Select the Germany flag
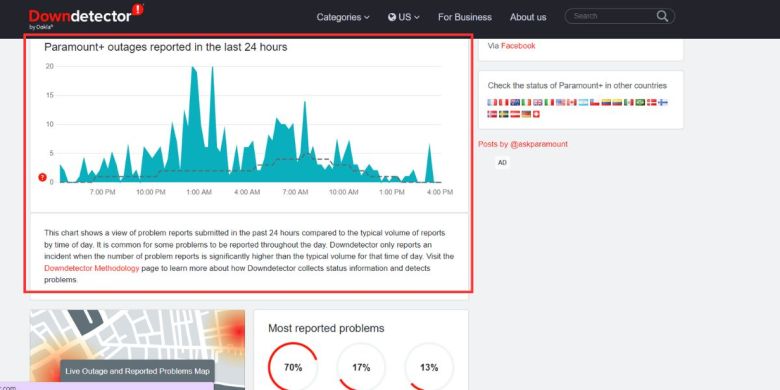Image resolution: width=780 pixels, height=390 pixels. click(526, 114)
